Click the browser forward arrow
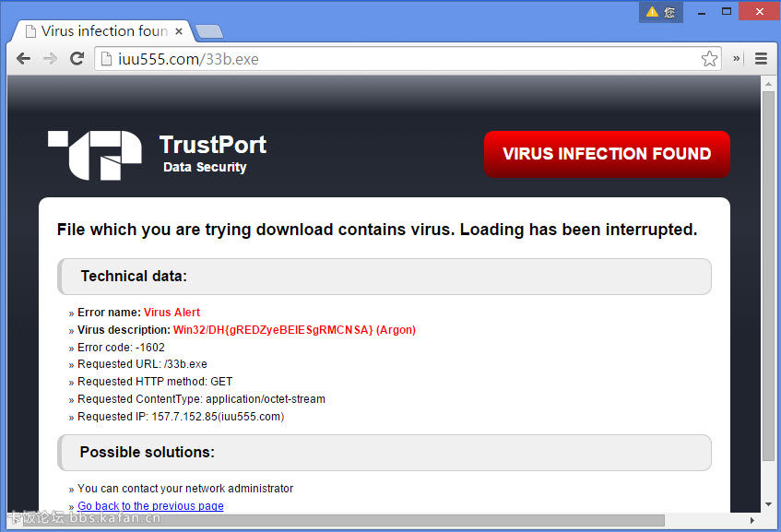This screenshot has height=532, width=781. (x=51, y=58)
